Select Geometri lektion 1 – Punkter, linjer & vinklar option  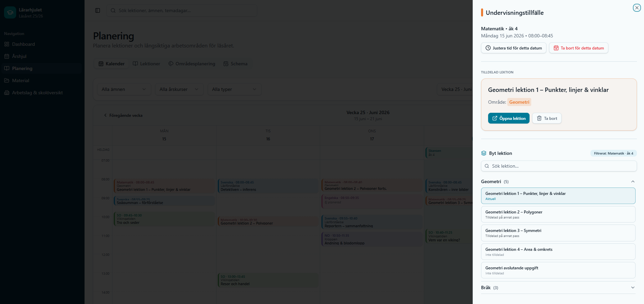pos(558,196)
